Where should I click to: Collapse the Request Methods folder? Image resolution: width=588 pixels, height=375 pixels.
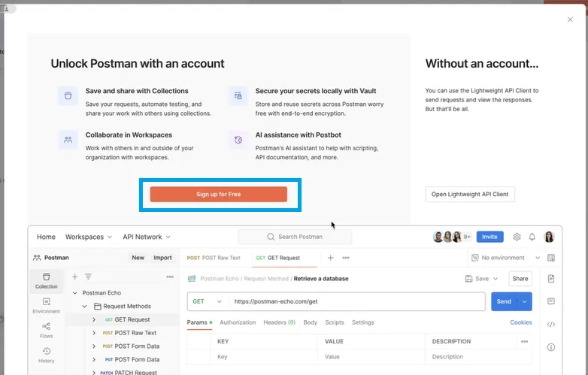click(x=85, y=307)
